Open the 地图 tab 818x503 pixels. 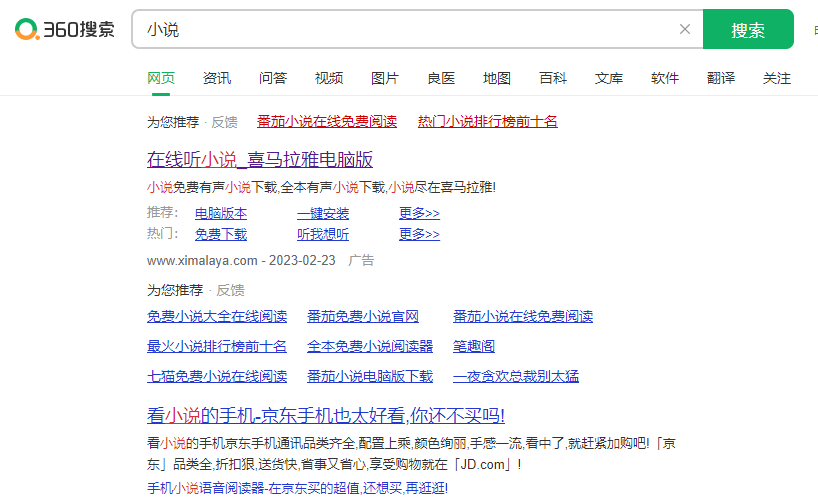click(x=497, y=78)
